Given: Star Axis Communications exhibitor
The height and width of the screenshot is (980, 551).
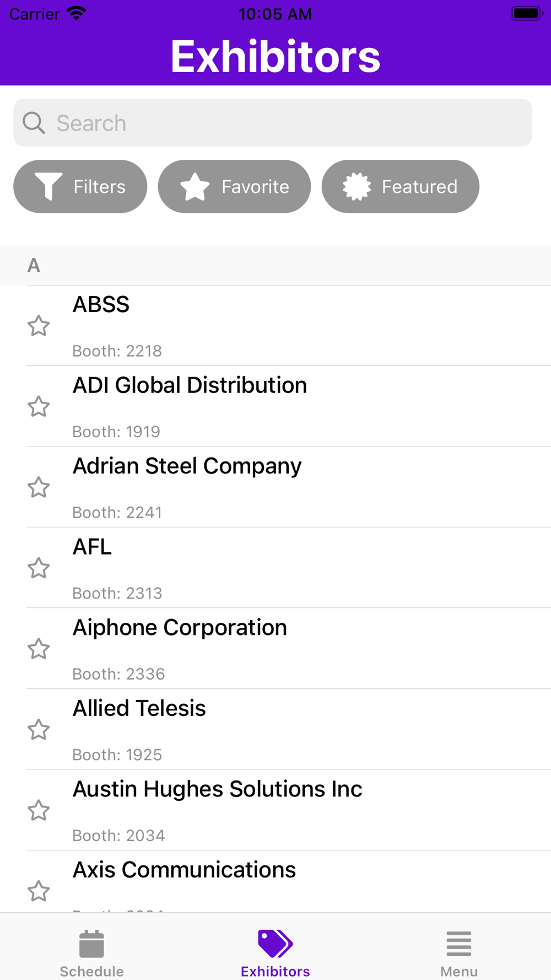Looking at the screenshot, I should coord(39,891).
